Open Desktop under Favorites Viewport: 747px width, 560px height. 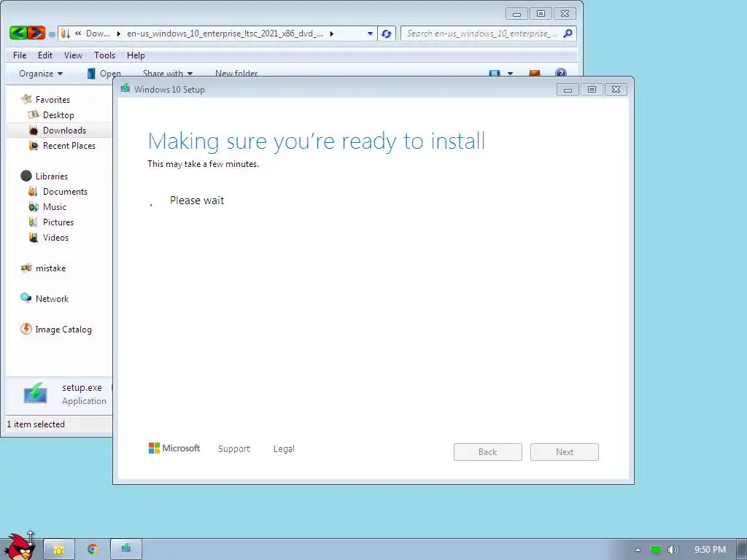(x=58, y=114)
